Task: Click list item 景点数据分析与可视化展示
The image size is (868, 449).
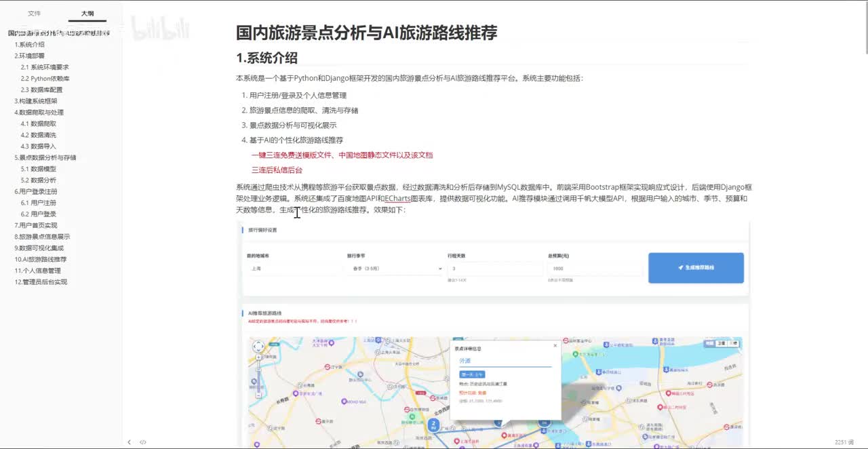Action: click(x=293, y=125)
